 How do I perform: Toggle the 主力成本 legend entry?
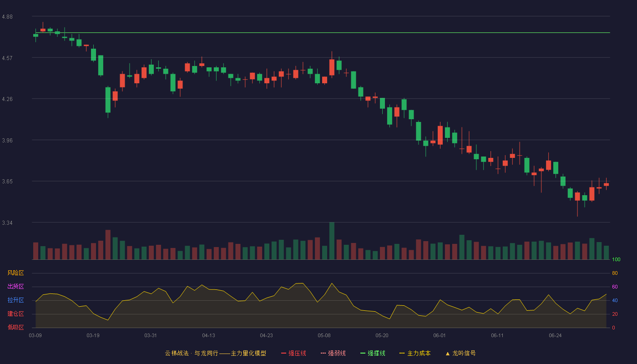[415, 353]
